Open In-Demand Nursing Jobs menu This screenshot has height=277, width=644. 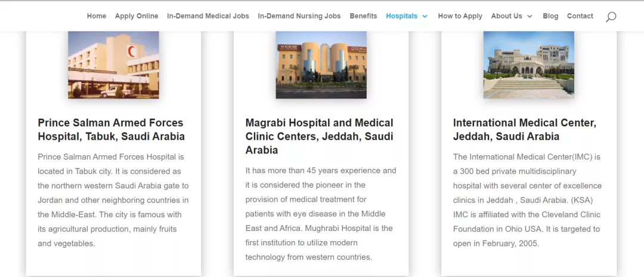pyautogui.click(x=299, y=16)
